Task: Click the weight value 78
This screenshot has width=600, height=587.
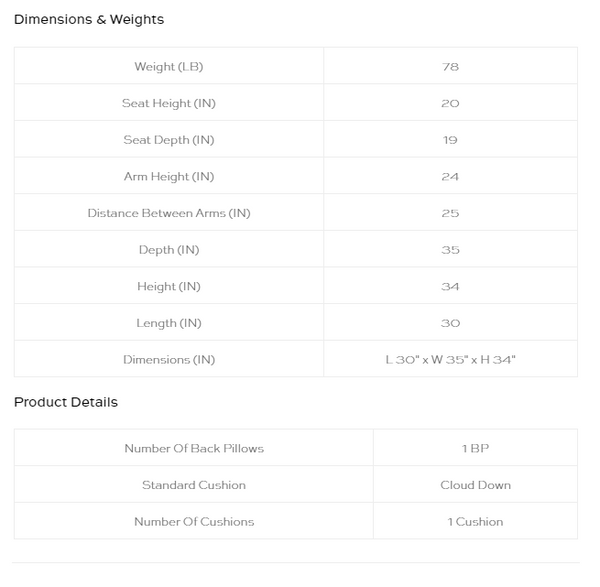Action: point(450,67)
